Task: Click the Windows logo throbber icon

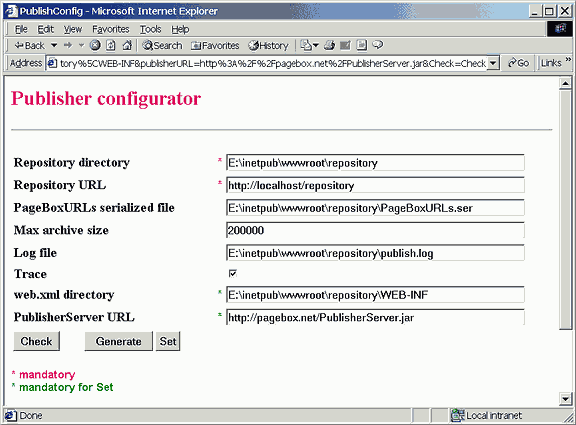Action: [x=560, y=29]
